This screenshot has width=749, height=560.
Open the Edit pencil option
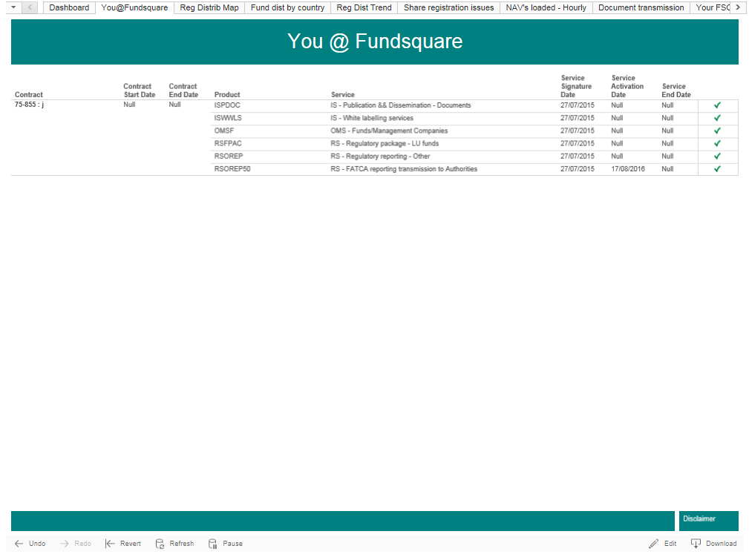[653, 544]
